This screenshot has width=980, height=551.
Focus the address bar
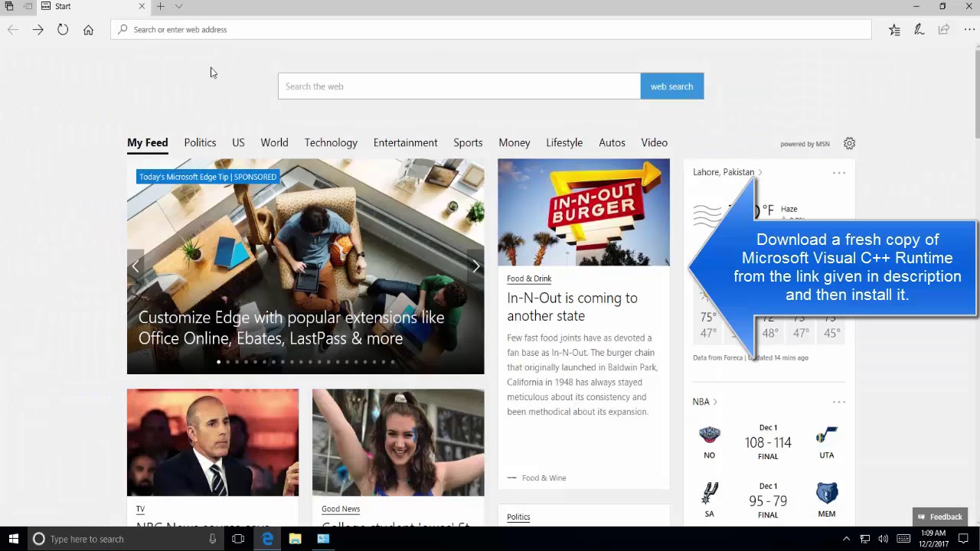[492, 30]
